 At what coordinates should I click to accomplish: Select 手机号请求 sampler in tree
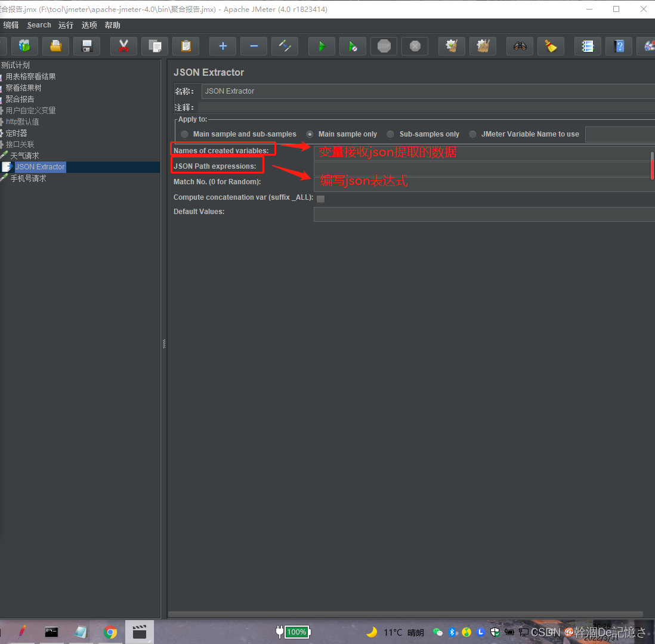[x=28, y=178]
